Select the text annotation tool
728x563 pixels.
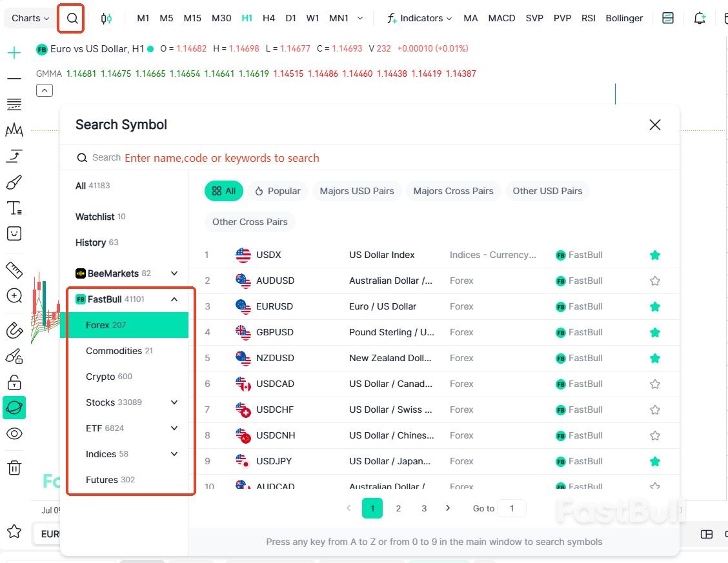coord(14,208)
